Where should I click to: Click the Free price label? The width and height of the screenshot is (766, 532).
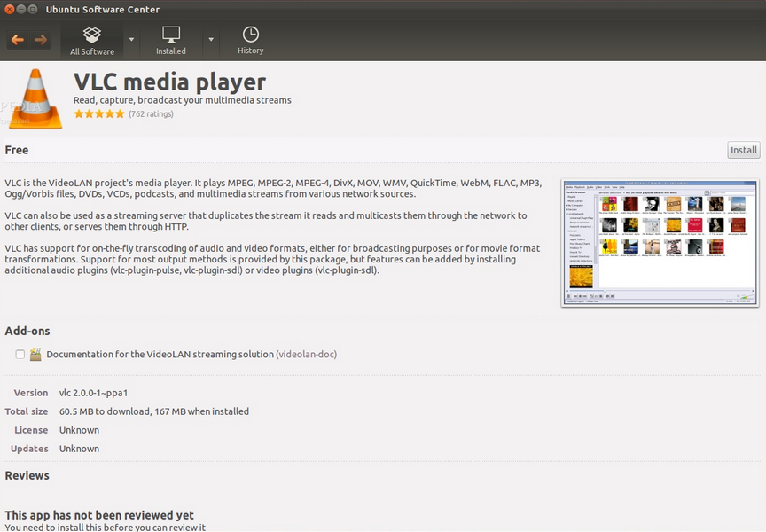click(x=17, y=150)
